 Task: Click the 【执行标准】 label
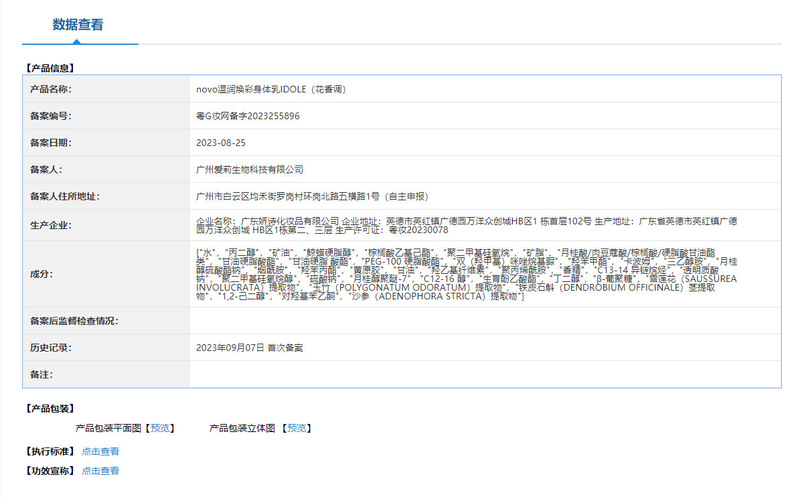(51, 452)
